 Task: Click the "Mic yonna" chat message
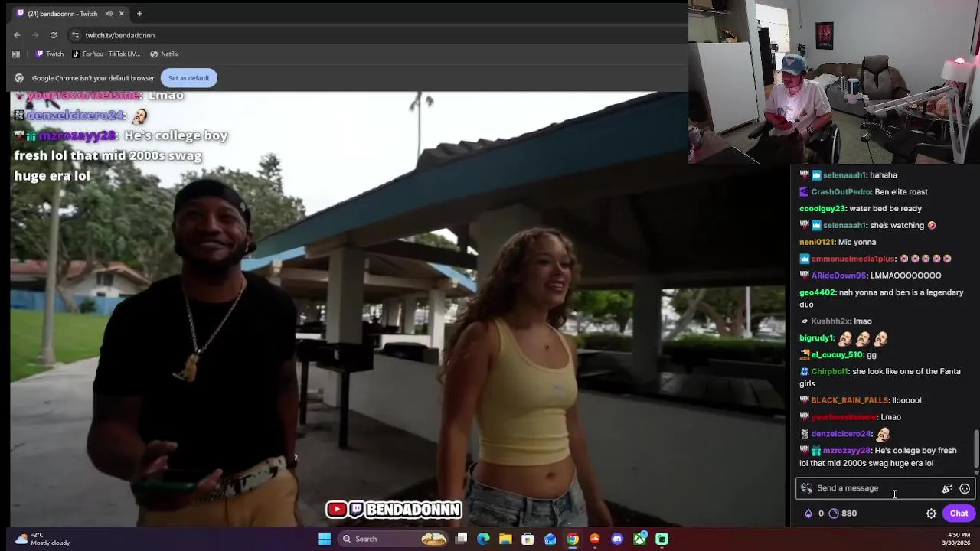point(857,243)
